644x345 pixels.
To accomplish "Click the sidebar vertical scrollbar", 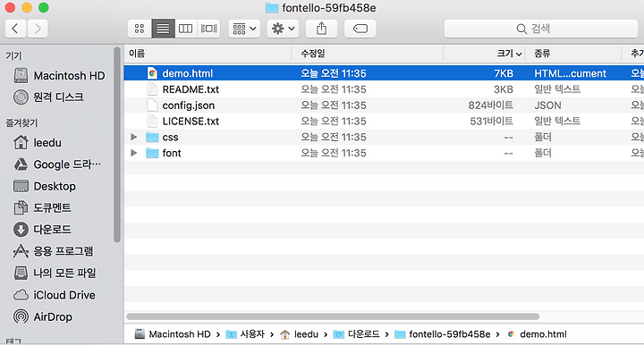I will [117, 145].
